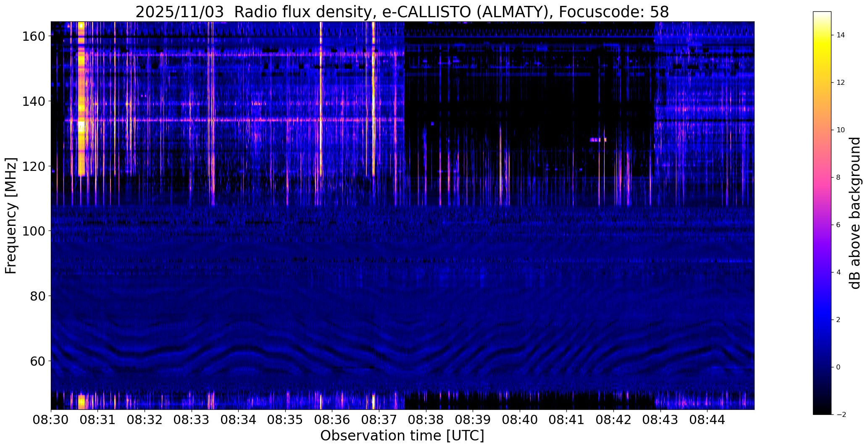Click the 08:37 time tick label
The height and width of the screenshot is (448, 868).
tap(379, 419)
